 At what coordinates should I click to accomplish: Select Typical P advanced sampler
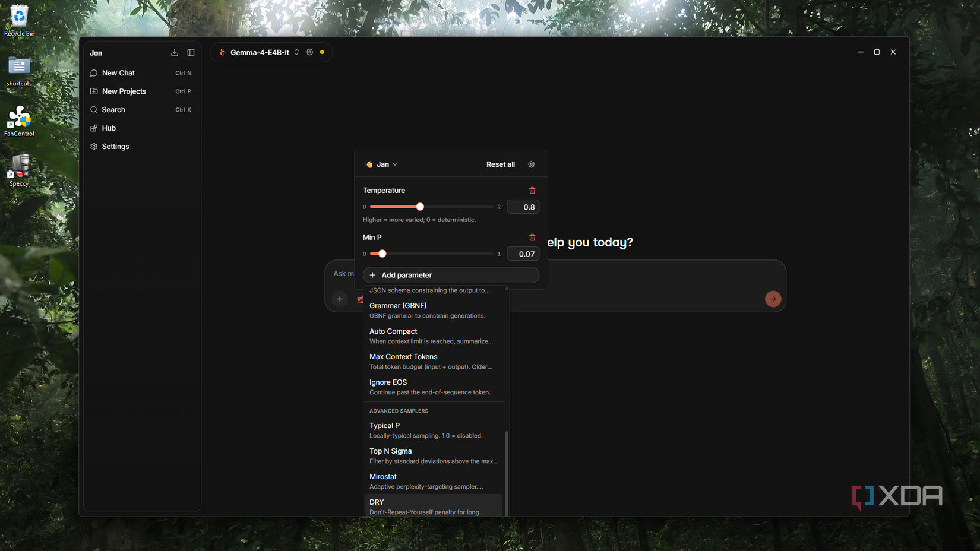(x=434, y=430)
